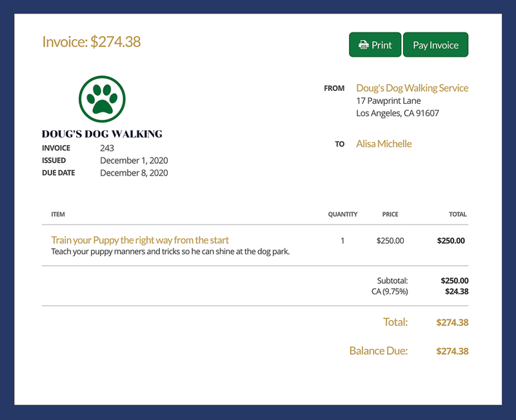Select the invoice number 243
Screen dimensions: 516x420
coord(106,148)
